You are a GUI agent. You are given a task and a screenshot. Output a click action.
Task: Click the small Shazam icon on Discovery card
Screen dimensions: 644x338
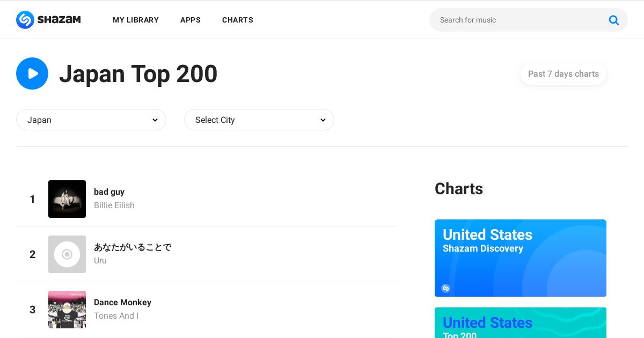445,288
